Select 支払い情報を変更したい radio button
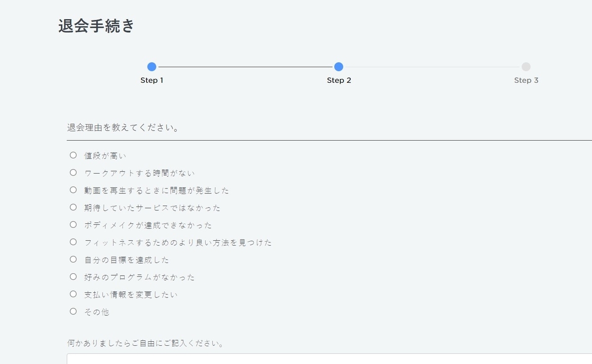The width and height of the screenshot is (592, 364). [x=73, y=294]
